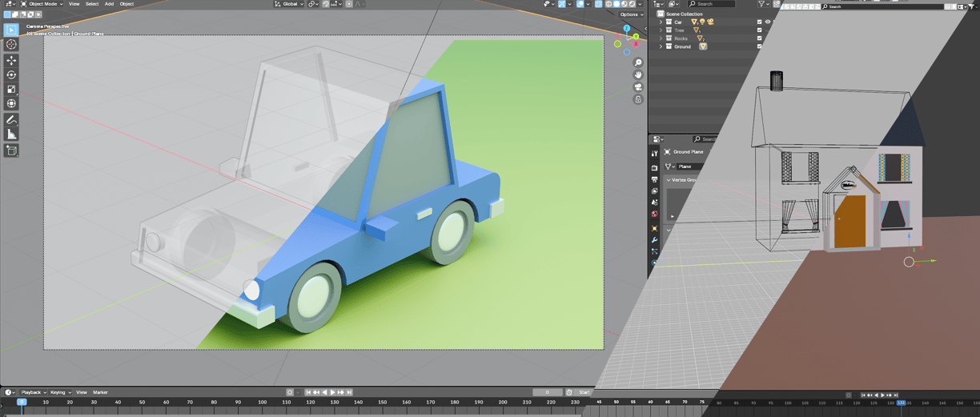Select the Add Cube tool
The height and width of the screenshot is (417, 980).
pyautogui.click(x=11, y=150)
